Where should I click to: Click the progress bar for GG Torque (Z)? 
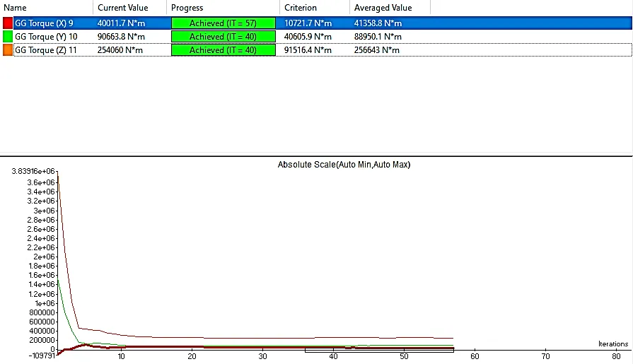(x=223, y=50)
